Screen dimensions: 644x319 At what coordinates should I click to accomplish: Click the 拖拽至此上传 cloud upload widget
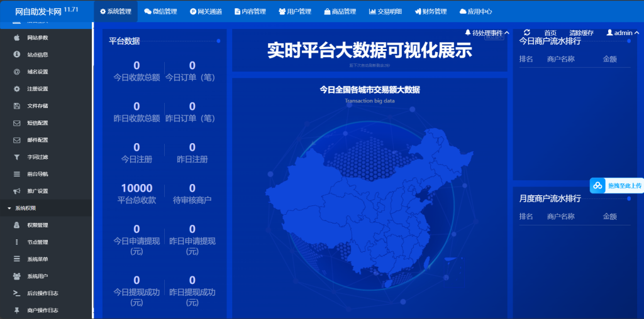point(616,186)
